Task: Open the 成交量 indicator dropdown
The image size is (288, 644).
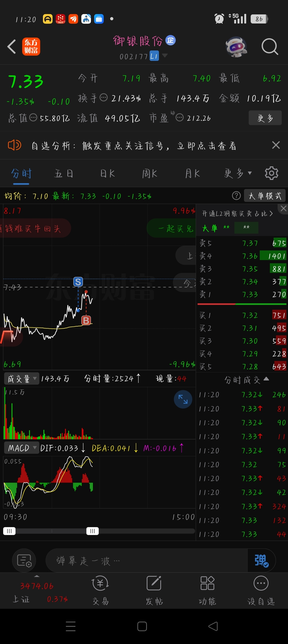Action: pos(22,379)
